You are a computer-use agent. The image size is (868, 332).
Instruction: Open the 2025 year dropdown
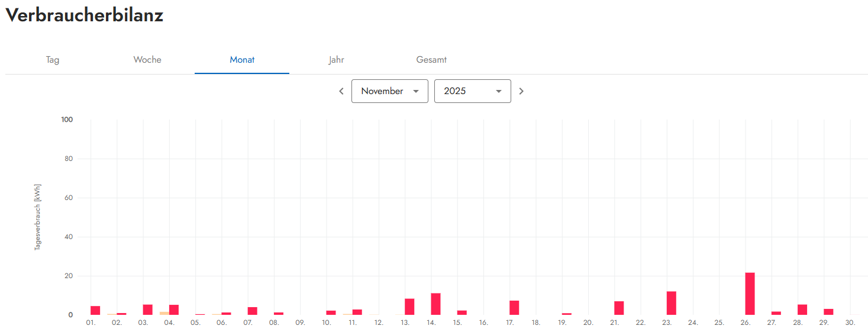tap(472, 91)
